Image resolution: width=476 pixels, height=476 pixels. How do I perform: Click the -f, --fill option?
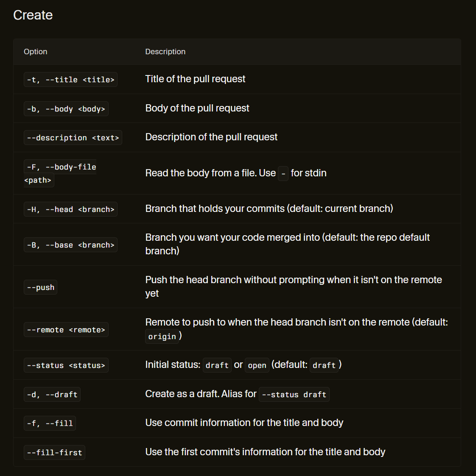click(50, 423)
